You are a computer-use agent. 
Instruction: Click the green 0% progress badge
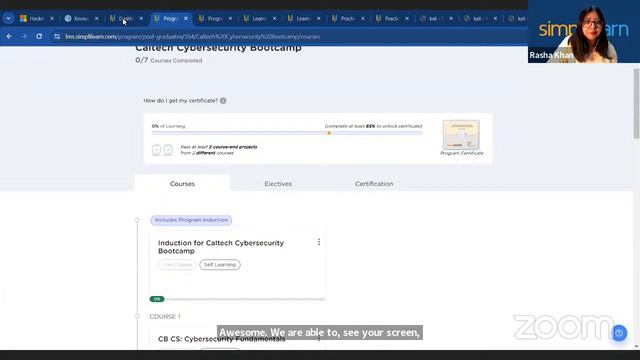click(157, 299)
